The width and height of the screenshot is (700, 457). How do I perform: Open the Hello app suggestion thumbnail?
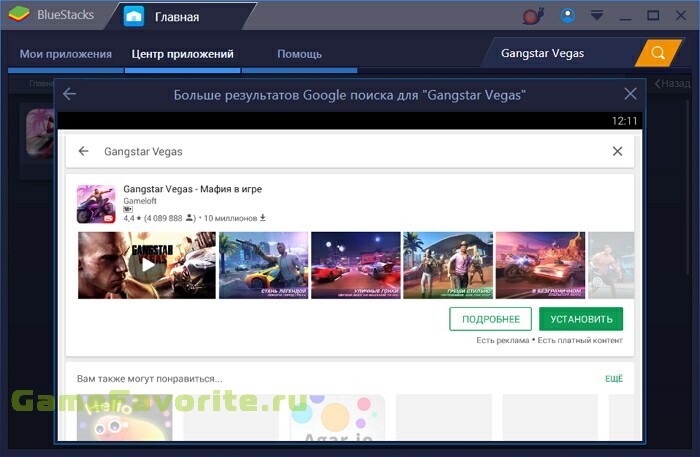point(125,417)
